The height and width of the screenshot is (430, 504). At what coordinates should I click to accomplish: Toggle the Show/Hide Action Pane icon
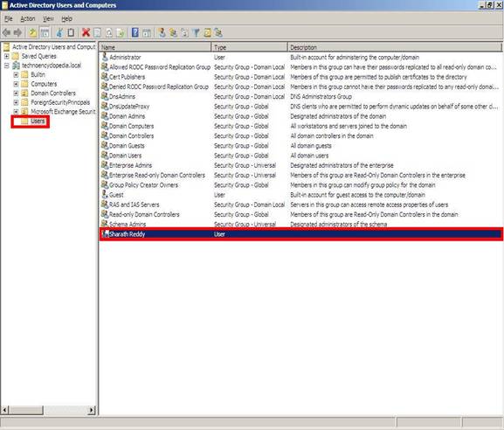point(147,32)
